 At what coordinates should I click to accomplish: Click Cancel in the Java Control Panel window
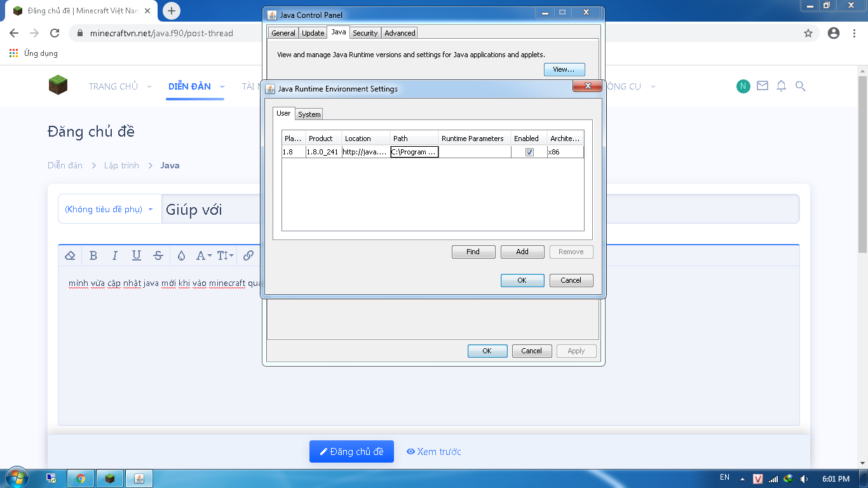pos(532,351)
